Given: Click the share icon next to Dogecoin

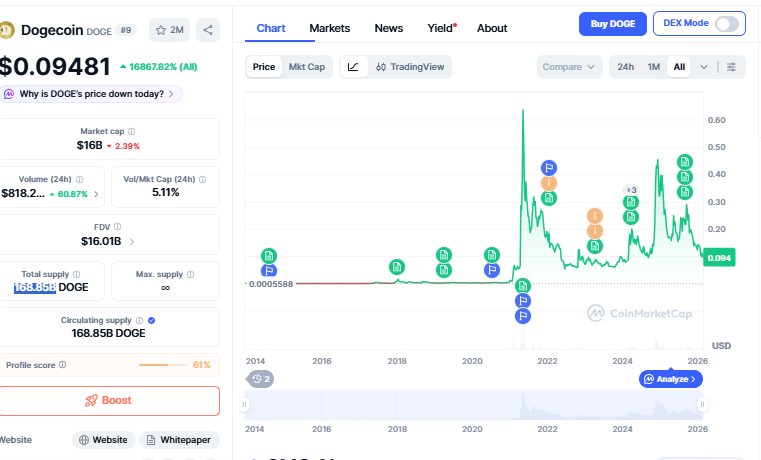Looking at the screenshot, I should point(208,30).
